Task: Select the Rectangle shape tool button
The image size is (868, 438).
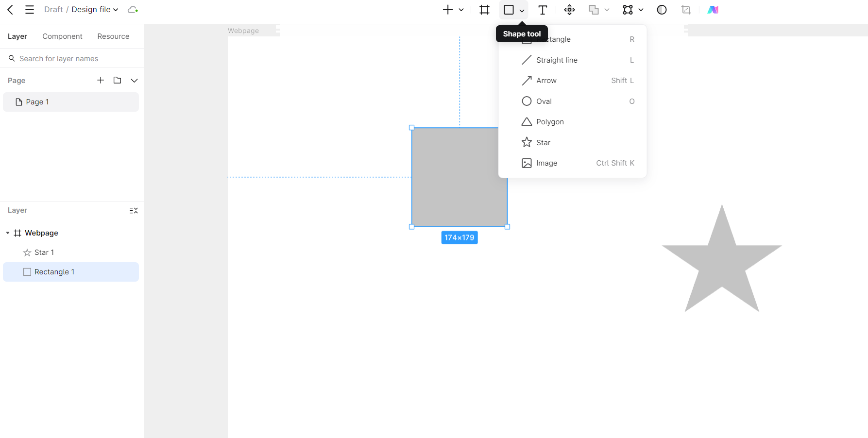Action: 509,10
